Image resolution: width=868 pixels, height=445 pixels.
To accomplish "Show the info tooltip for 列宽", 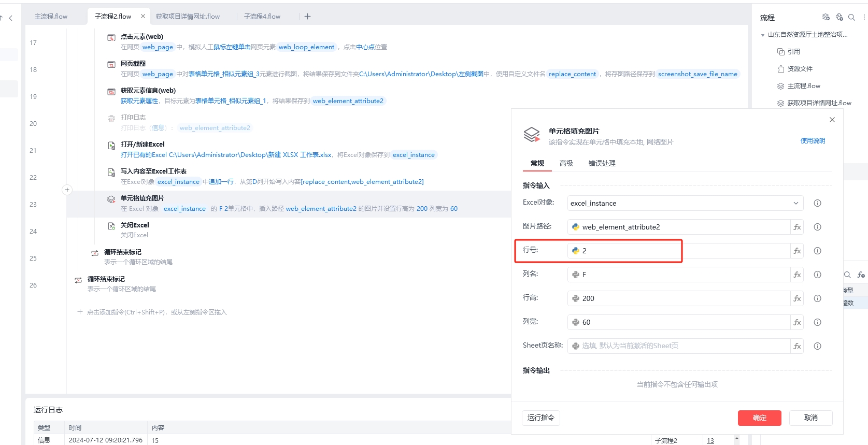I will (x=817, y=322).
